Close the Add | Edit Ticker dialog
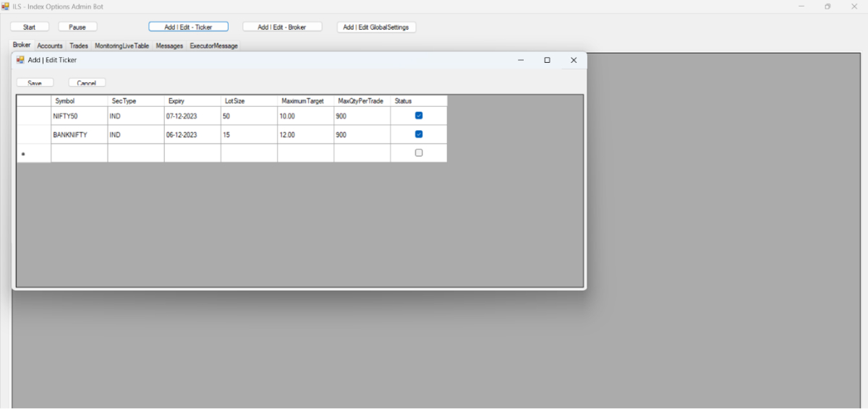 point(574,60)
